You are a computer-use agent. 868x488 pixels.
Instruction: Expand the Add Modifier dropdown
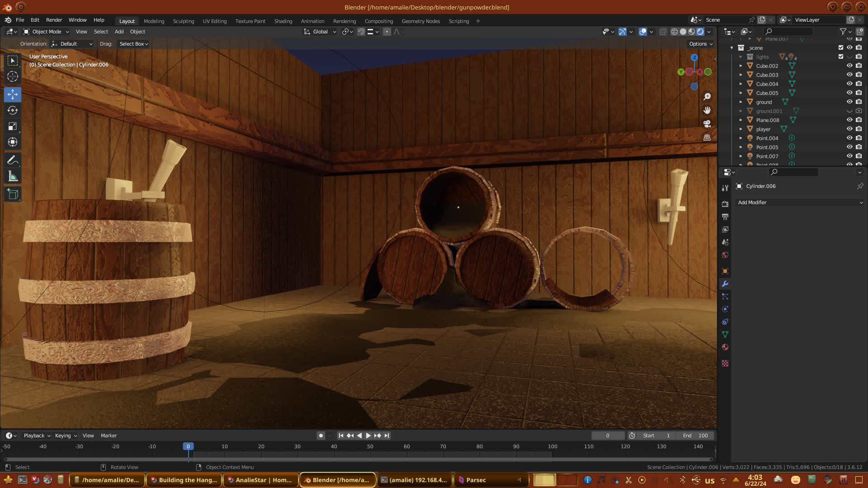pos(799,202)
